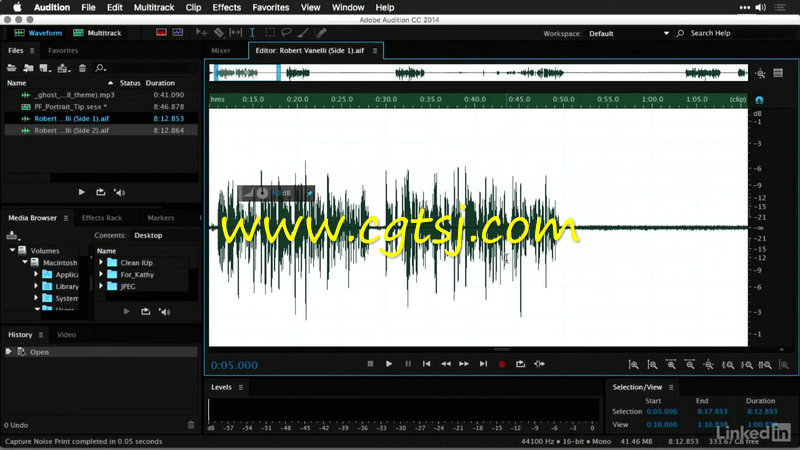Select the Paintbrush Selection tool

point(303,33)
